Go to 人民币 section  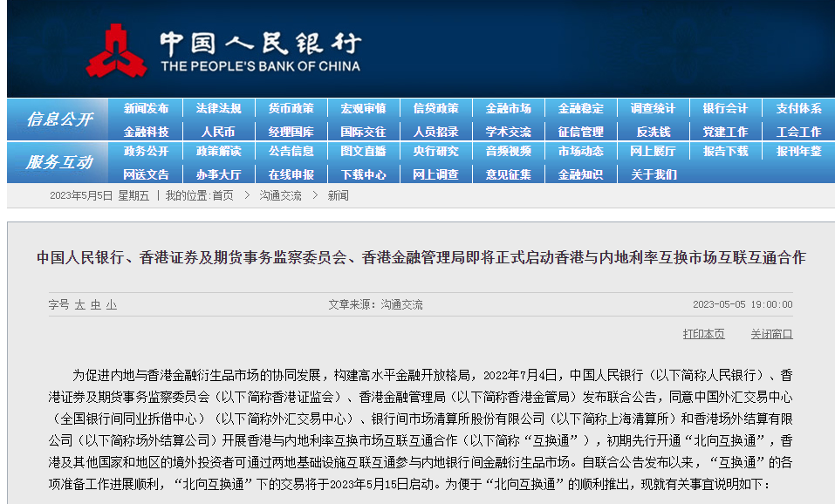(218, 132)
